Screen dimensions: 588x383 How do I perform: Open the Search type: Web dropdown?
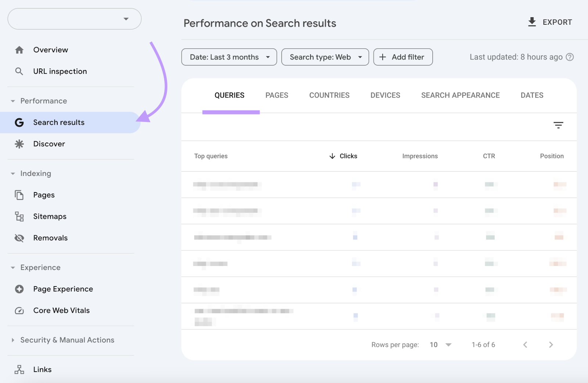coord(325,57)
